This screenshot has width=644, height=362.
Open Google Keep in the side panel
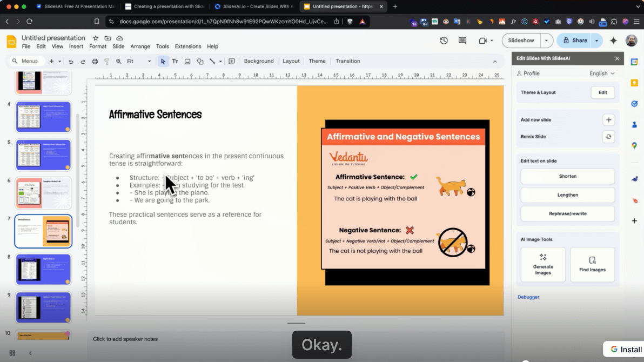pyautogui.click(x=634, y=83)
